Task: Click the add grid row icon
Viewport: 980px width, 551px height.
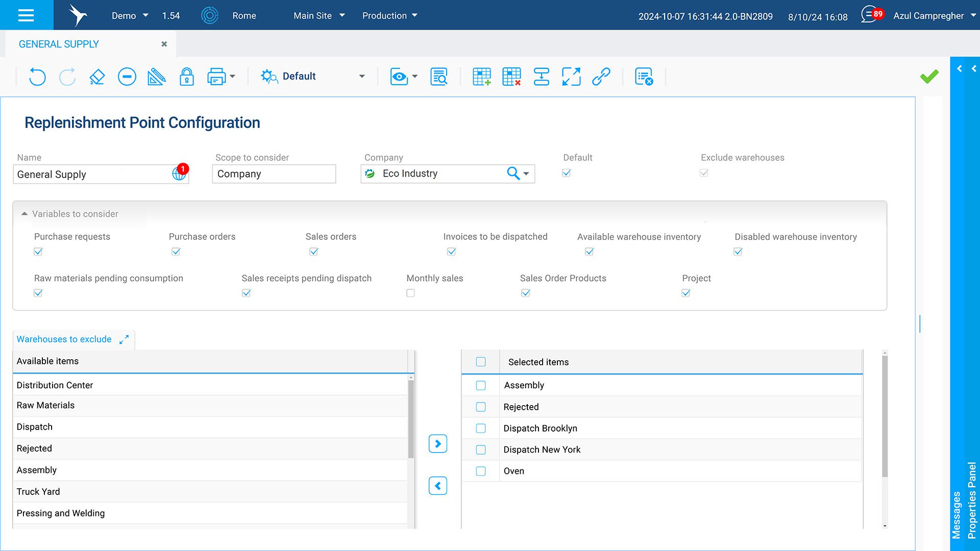Action: point(481,77)
